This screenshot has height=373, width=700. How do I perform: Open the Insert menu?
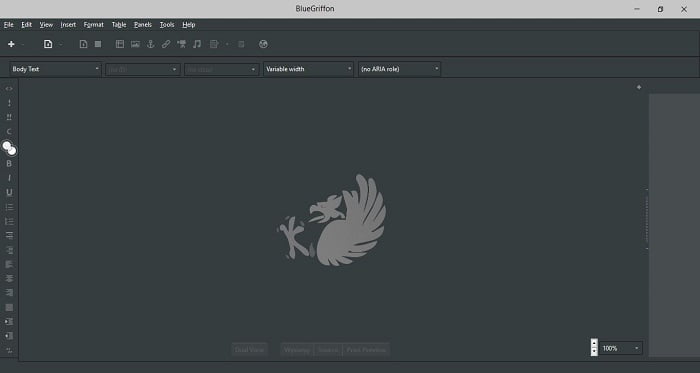click(x=68, y=25)
